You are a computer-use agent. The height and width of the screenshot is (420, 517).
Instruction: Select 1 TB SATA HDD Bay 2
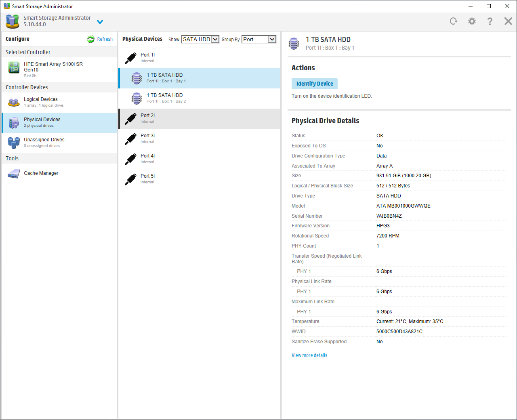[x=200, y=99]
